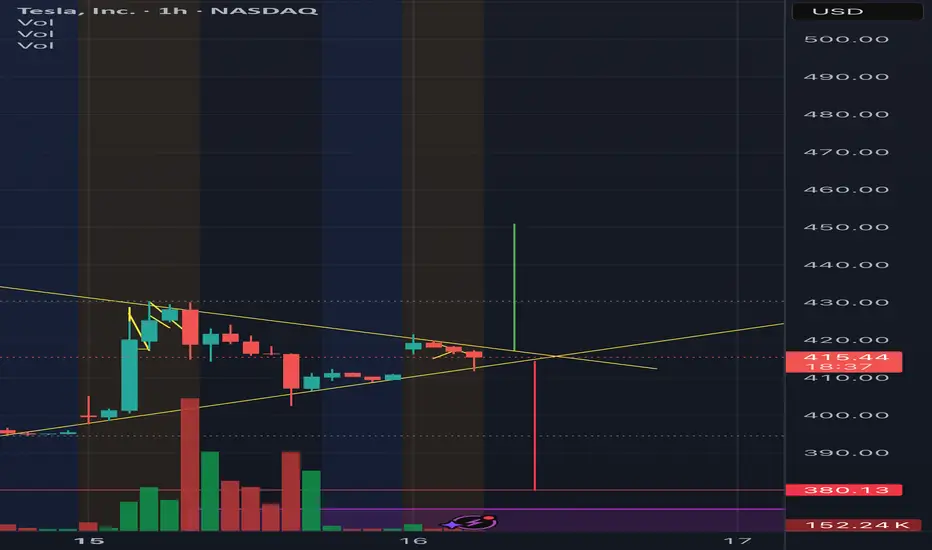Click the 450.00 price axis label

tap(846, 227)
